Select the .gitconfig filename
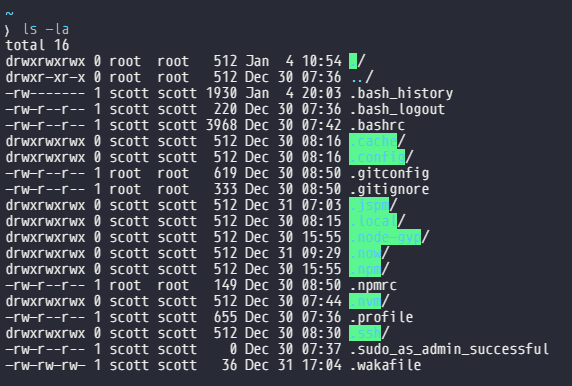This screenshot has width=572, height=386. click(389, 173)
